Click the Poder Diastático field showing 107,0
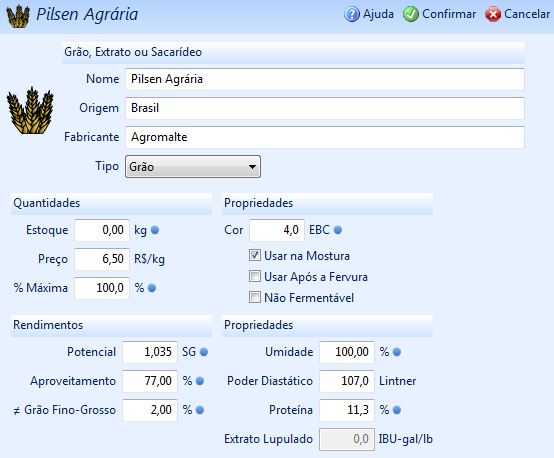This screenshot has height=458, width=554. (x=347, y=381)
